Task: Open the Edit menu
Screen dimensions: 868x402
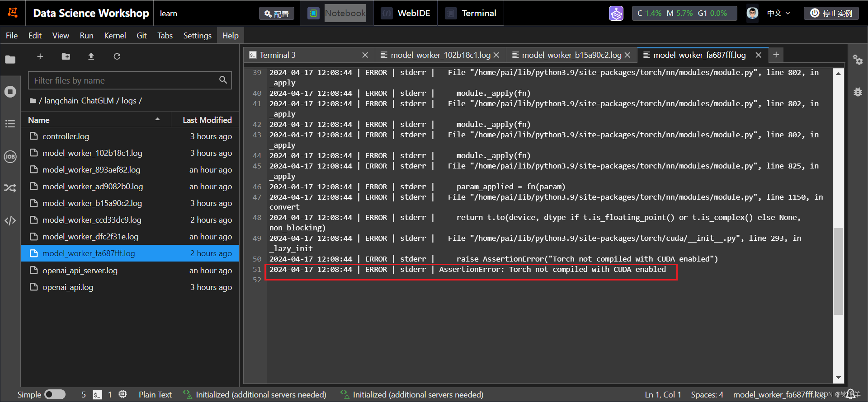Action: click(x=35, y=35)
